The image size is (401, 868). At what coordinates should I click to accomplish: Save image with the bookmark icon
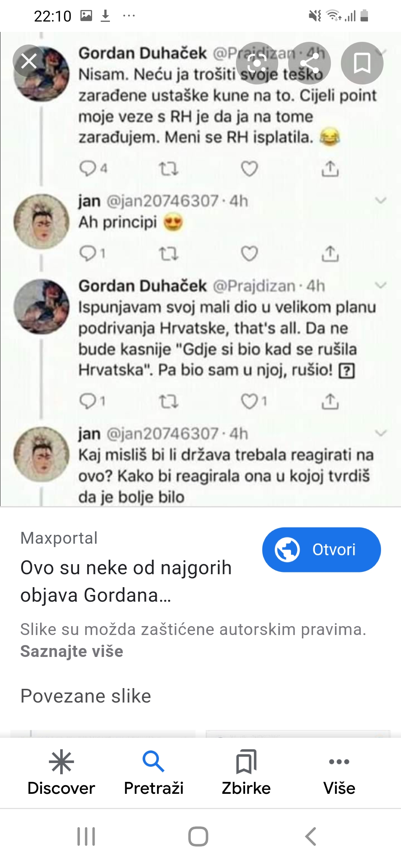(362, 63)
